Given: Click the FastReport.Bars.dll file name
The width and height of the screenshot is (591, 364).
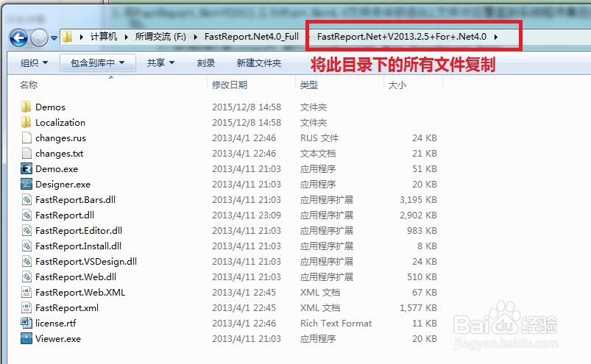Looking at the screenshot, I should pos(75,200).
